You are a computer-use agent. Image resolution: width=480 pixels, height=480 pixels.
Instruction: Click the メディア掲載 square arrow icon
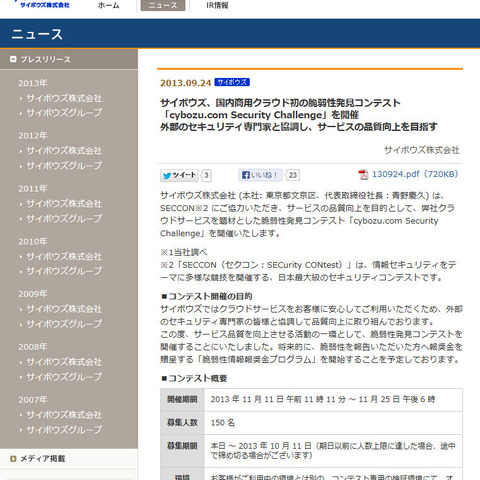(x=13, y=459)
